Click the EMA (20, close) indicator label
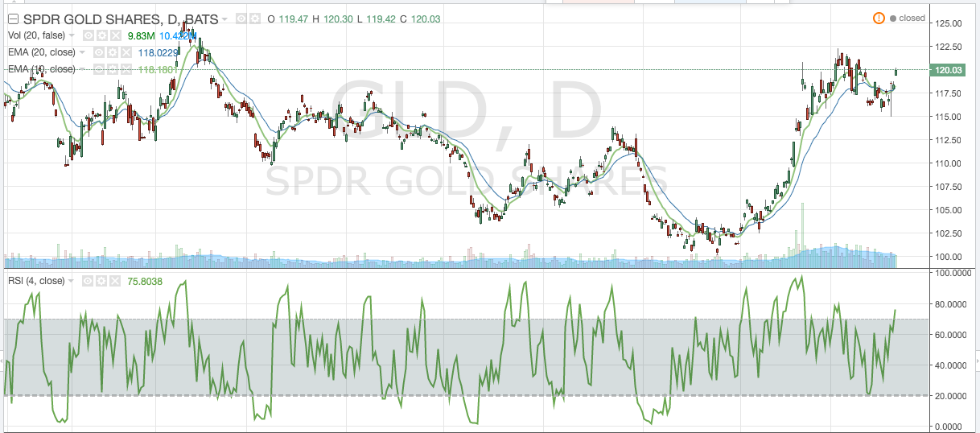The width and height of the screenshot is (980, 433). click(42, 52)
